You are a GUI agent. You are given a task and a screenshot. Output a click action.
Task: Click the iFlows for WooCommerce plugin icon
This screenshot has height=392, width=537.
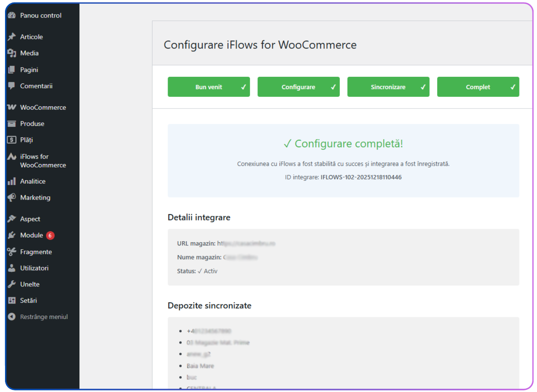point(12,157)
